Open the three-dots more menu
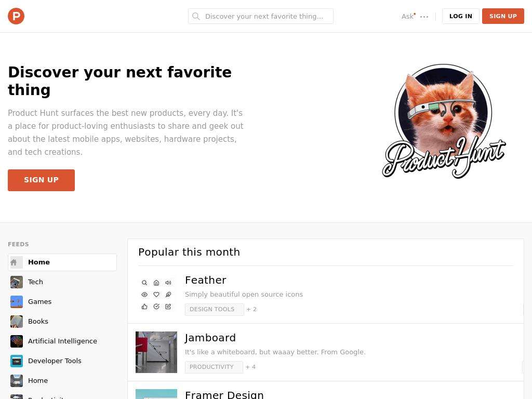The height and width of the screenshot is (399, 532). point(424,16)
